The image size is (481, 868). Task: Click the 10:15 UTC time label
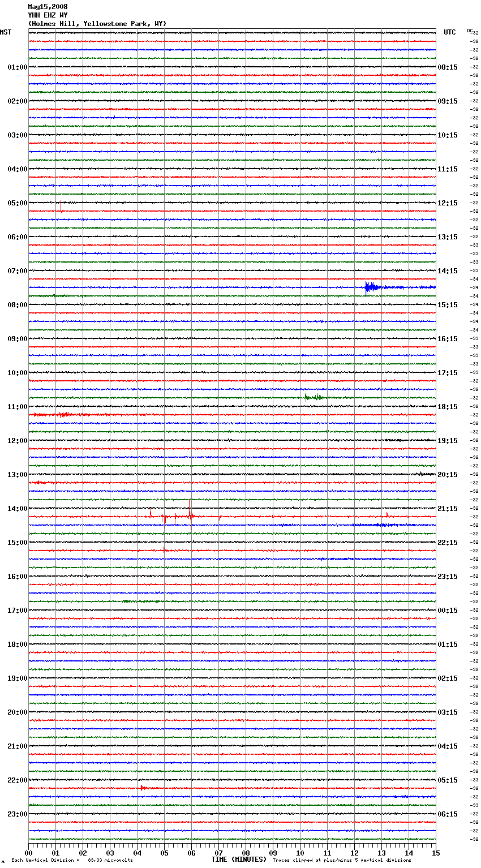point(448,135)
